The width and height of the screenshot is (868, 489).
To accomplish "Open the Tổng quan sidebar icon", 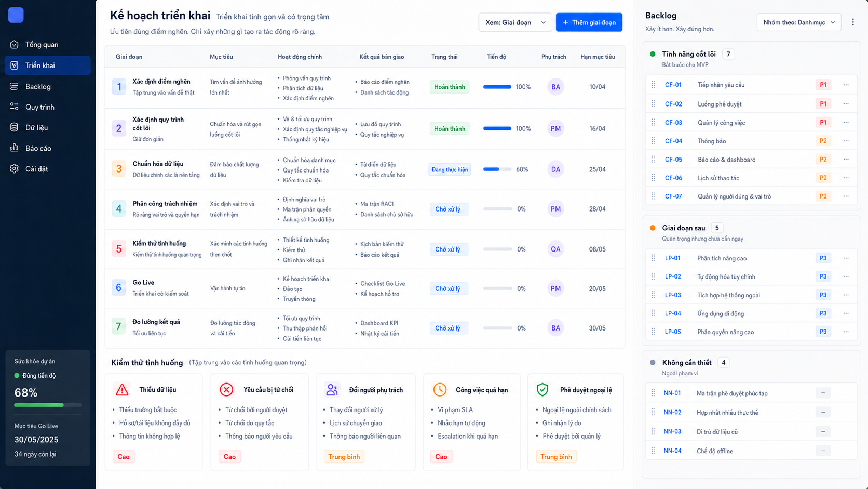I will (x=15, y=45).
